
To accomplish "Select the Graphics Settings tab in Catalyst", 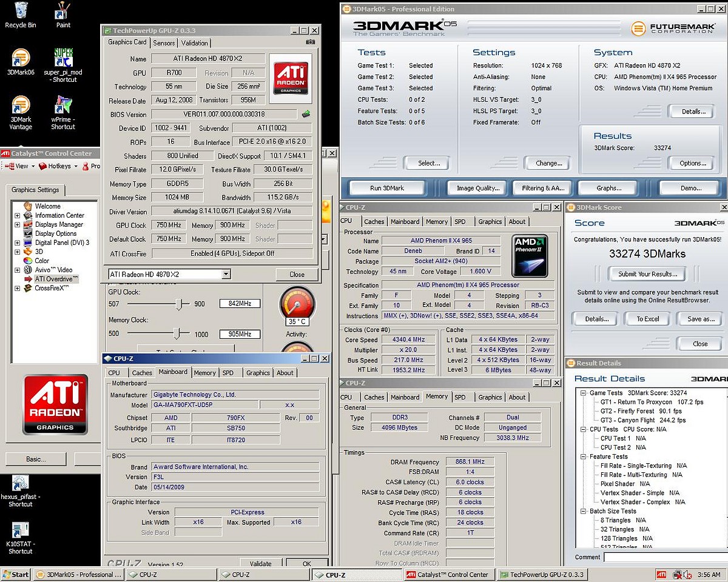I will [35, 190].
